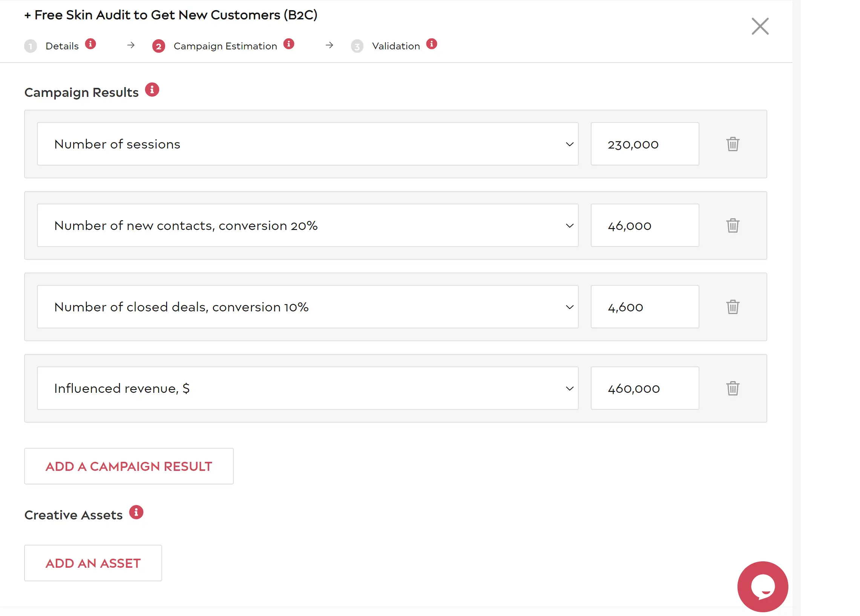The height and width of the screenshot is (616, 860).
Task: Edit the Number of closed deals value field
Action: 645,306
